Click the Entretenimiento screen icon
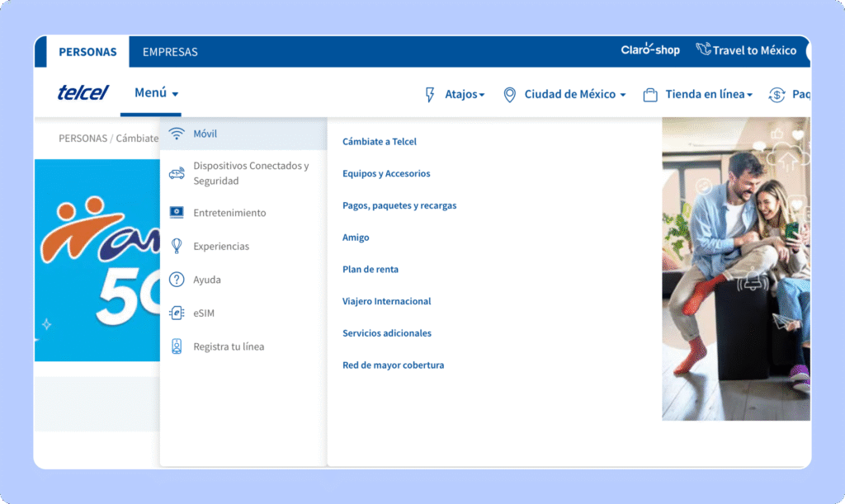This screenshot has width=845, height=504. click(x=176, y=213)
